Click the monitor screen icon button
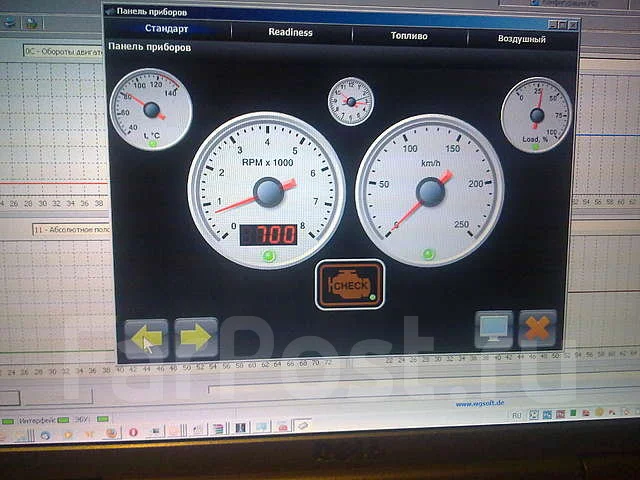Image resolution: width=640 pixels, height=480 pixels. pos(494,329)
